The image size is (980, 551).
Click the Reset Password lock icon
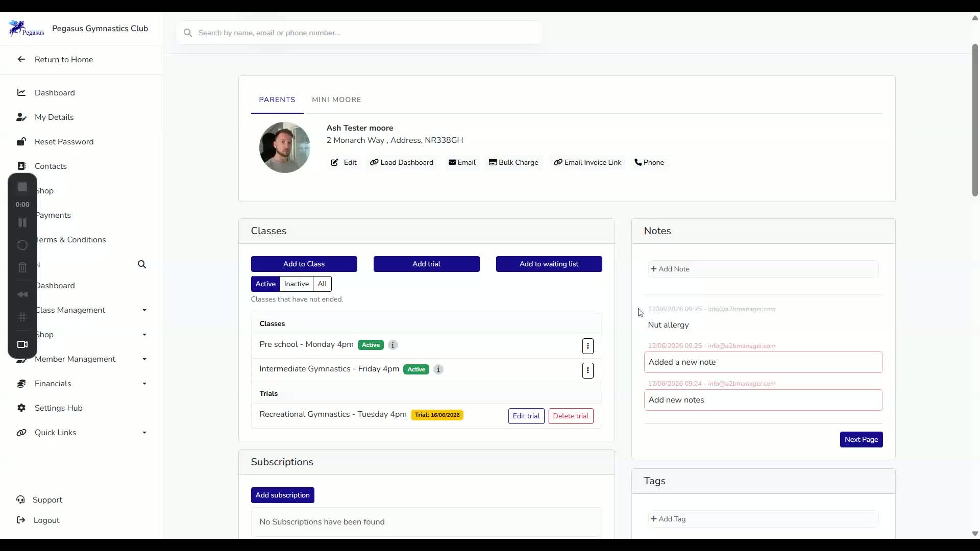21,141
